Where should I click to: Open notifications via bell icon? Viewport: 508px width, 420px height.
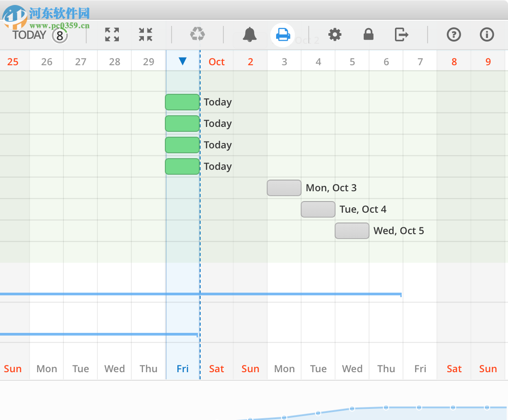pos(250,34)
